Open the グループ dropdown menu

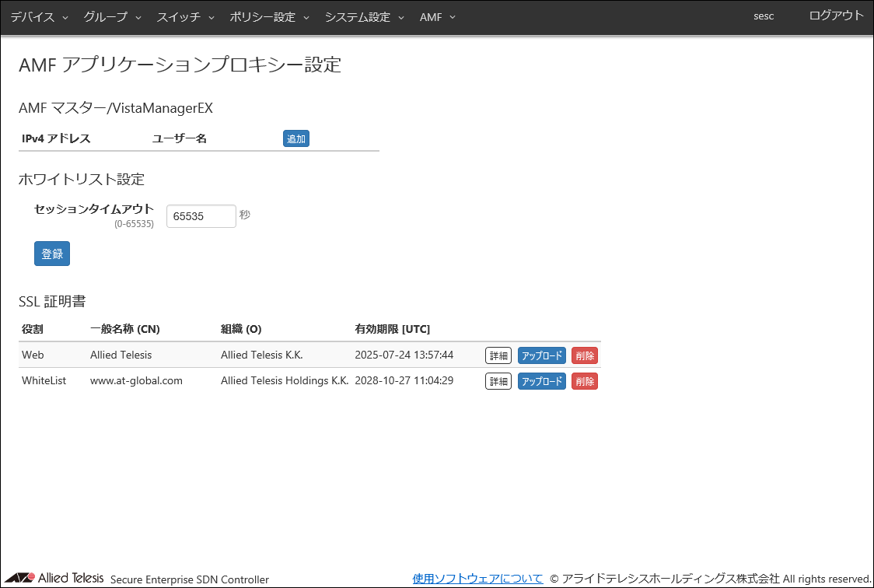coord(112,17)
